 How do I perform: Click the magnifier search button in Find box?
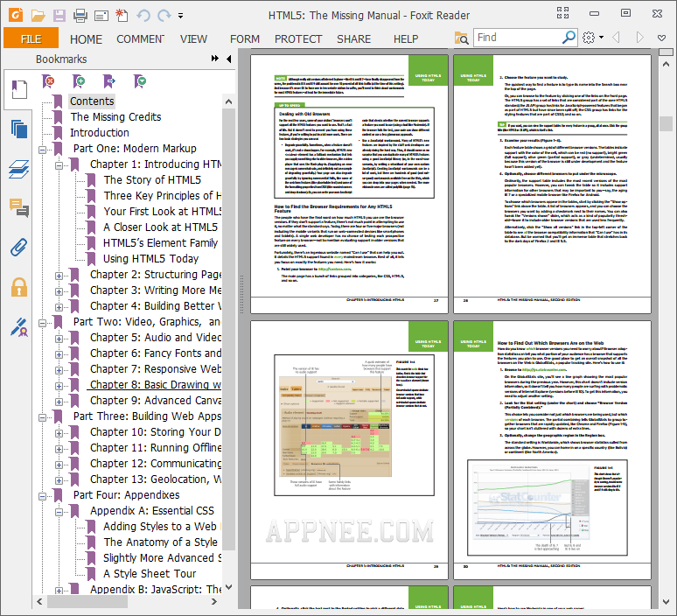pos(569,38)
